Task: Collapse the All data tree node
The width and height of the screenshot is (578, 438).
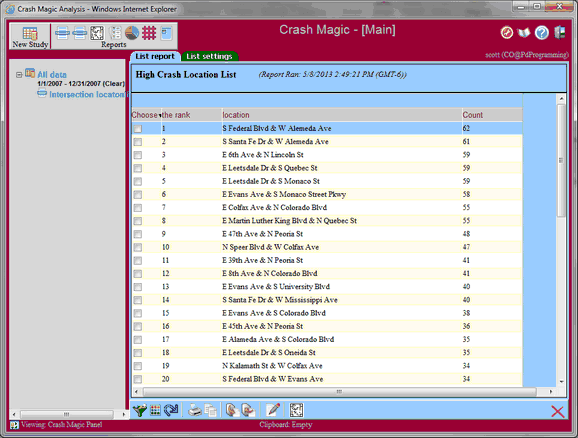Action: [x=19, y=75]
